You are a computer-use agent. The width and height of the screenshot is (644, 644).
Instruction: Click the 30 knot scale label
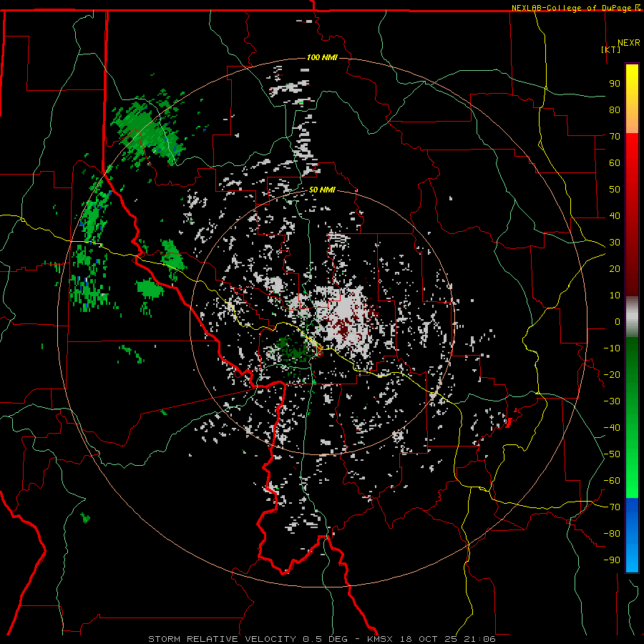pyautogui.click(x=615, y=243)
